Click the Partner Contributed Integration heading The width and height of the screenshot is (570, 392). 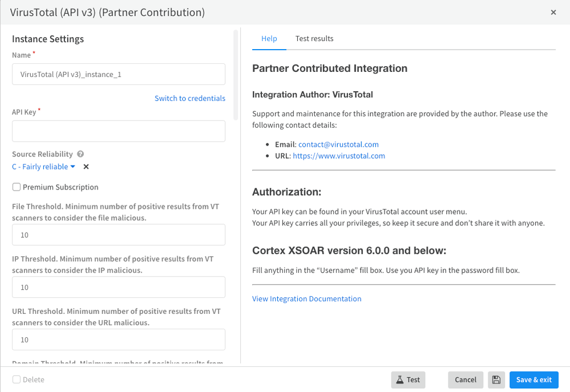pyautogui.click(x=330, y=68)
